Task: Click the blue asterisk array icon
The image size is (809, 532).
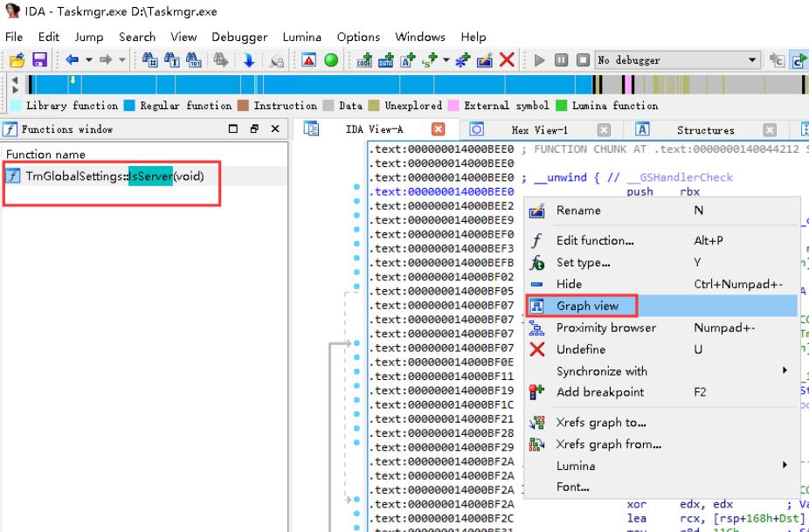Action: (463, 60)
